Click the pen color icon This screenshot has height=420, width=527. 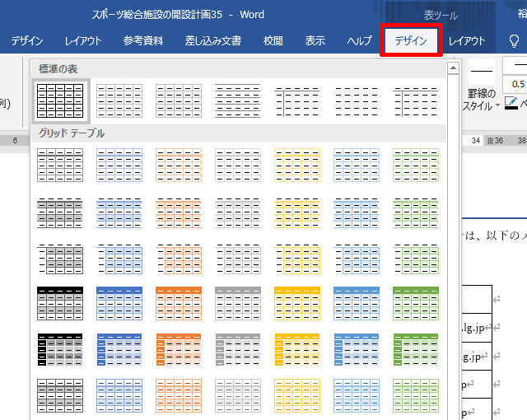tap(511, 102)
